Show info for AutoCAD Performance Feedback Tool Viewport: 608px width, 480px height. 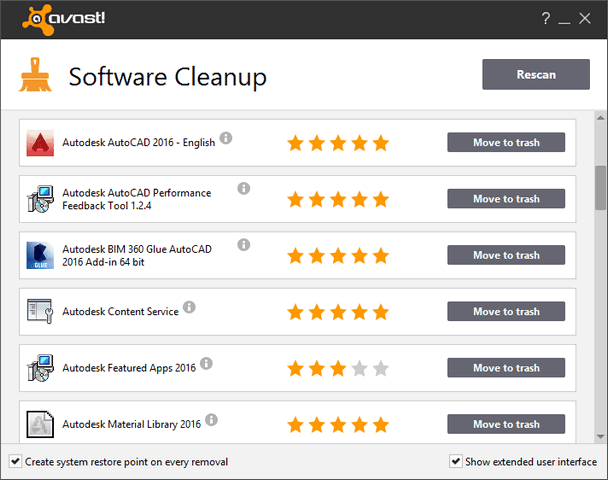[x=244, y=188]
